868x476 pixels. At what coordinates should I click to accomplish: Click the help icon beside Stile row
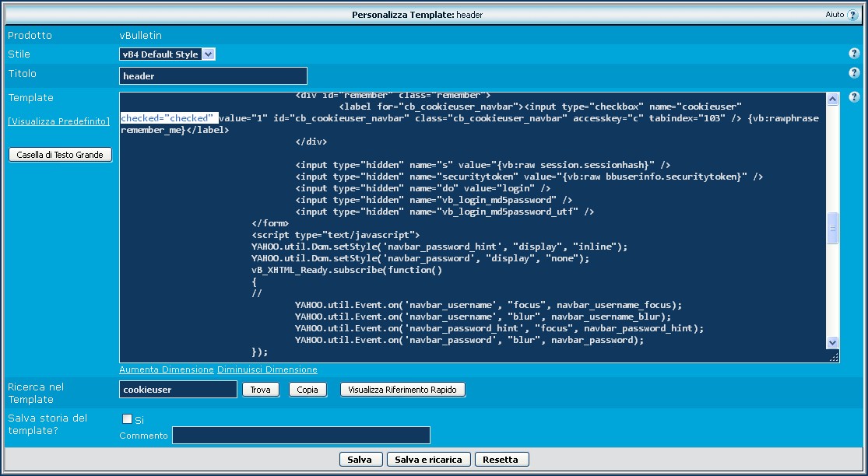[853, 54]
